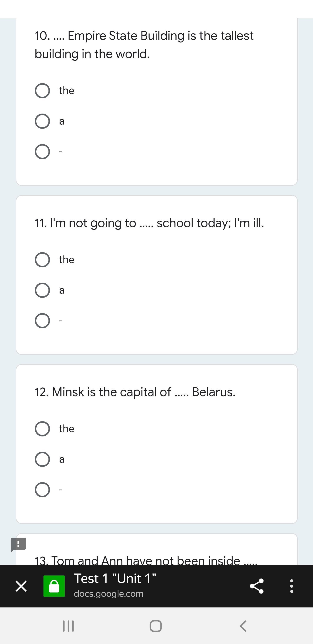This screenshot has height=644, width=313.
Task: Tap the share icon in bottom bar
Action: tap(256, 586)
